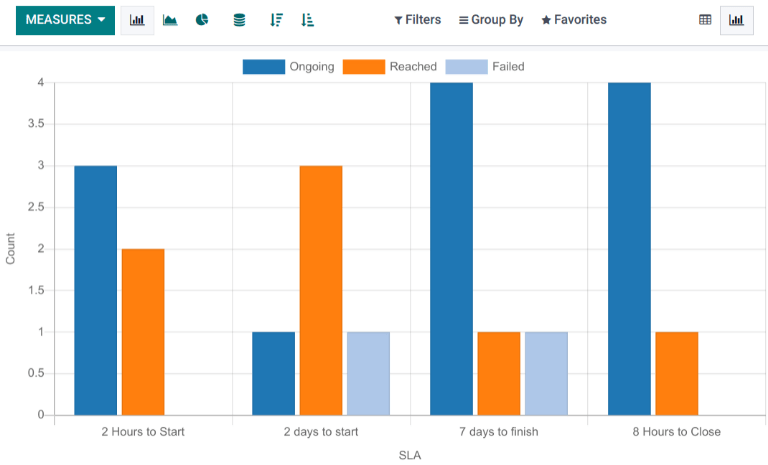Click the SLA axis title

[410, 455]
